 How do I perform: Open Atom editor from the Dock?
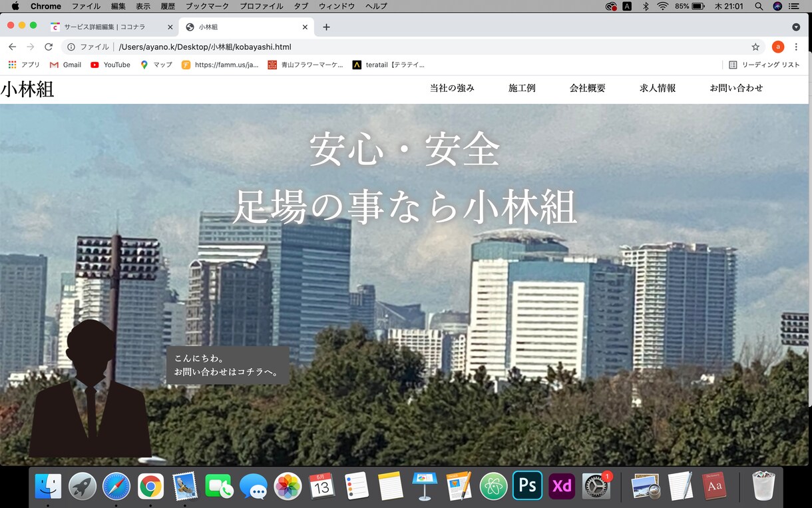point(493,486)
